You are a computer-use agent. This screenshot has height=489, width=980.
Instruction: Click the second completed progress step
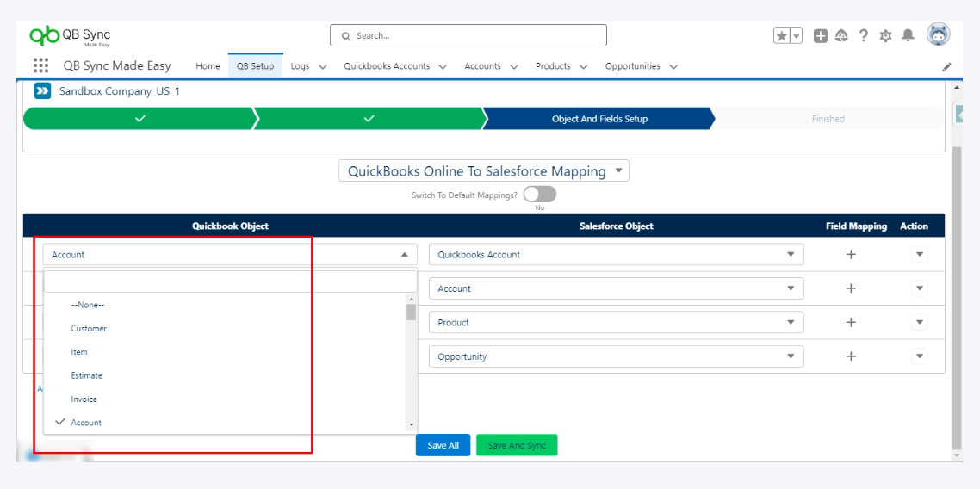pyautogui.click(x=369, y=119)
